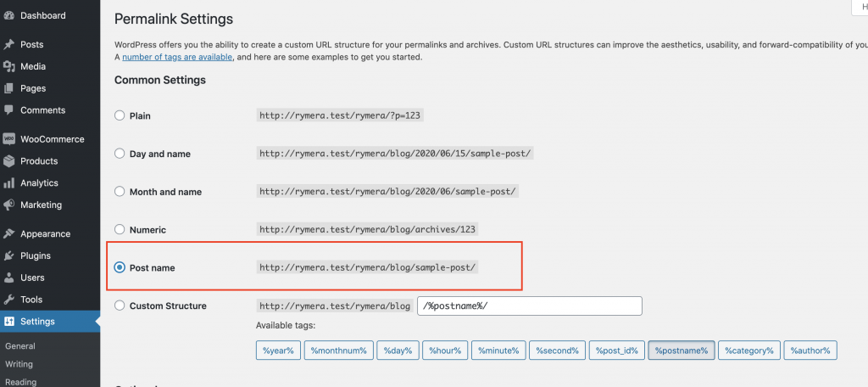Click the Analytics bar chart icon
Viewport: 868px width, 387px height.
point(9,183)
